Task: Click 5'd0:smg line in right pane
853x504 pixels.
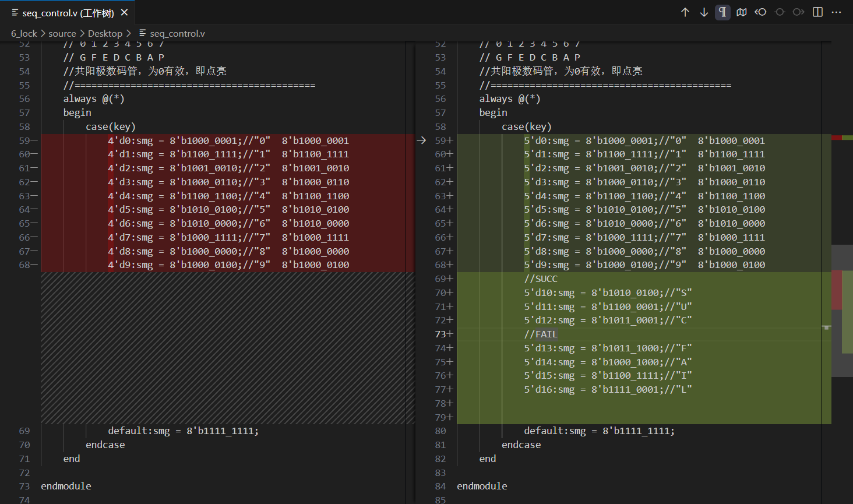Action: [644, 140]
